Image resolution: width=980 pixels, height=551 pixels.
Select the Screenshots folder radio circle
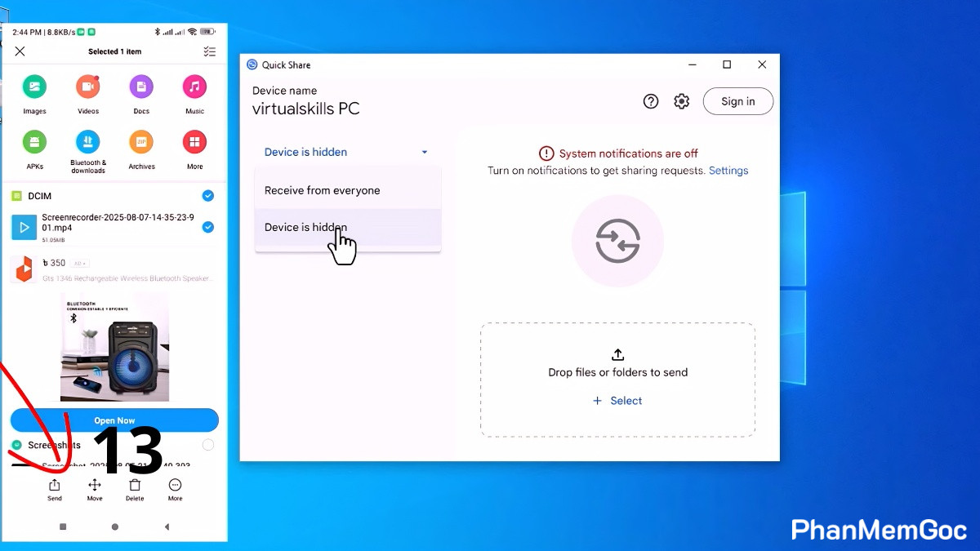(x=208, y=445)
